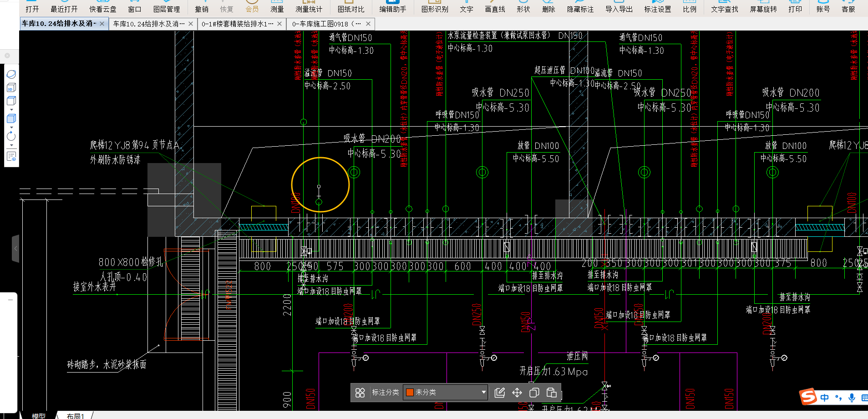Select the solid shaded cube icon
Viewport: 868px width, 419px height.
pos(11,118)
